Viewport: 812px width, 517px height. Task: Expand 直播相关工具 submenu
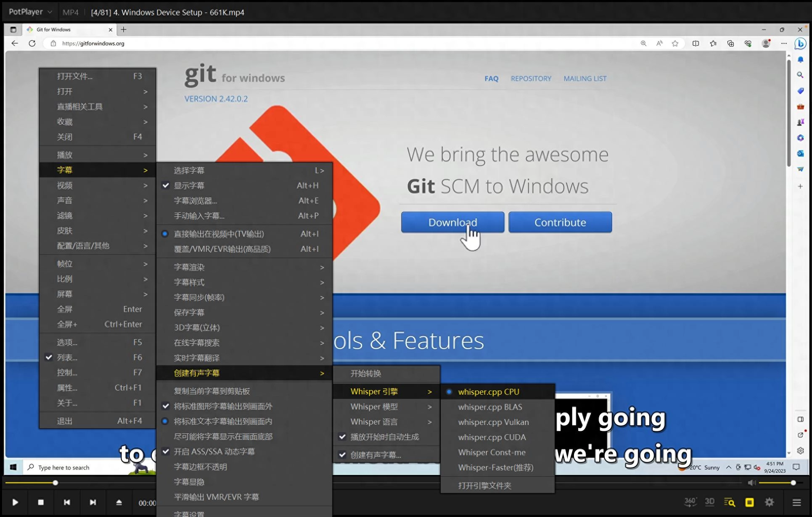(98, 106)
